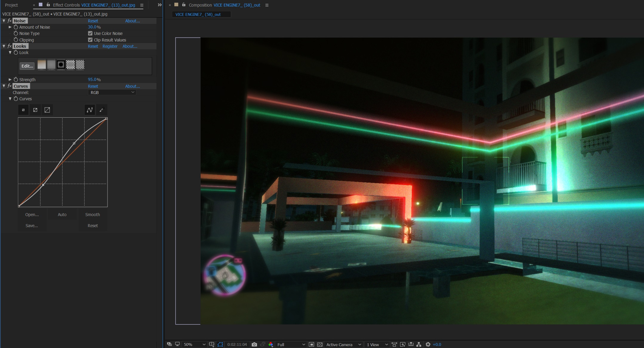This screenshot has width=644, height=348.
Task: Toggle the Amount of Noise stopwatch
Action: click(16, 27)
